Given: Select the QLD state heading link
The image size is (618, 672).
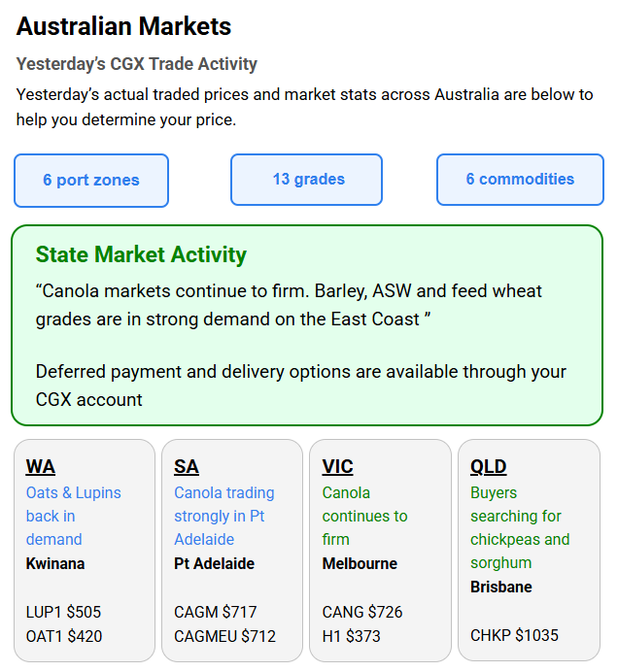Looking at the screenshot, I should (x=489, y=467).
